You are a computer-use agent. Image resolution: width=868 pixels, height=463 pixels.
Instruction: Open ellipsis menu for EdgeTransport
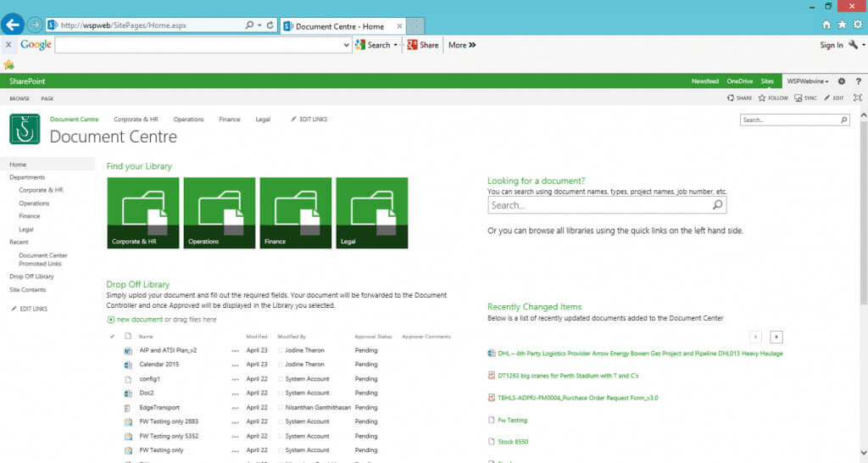(236, 408)
